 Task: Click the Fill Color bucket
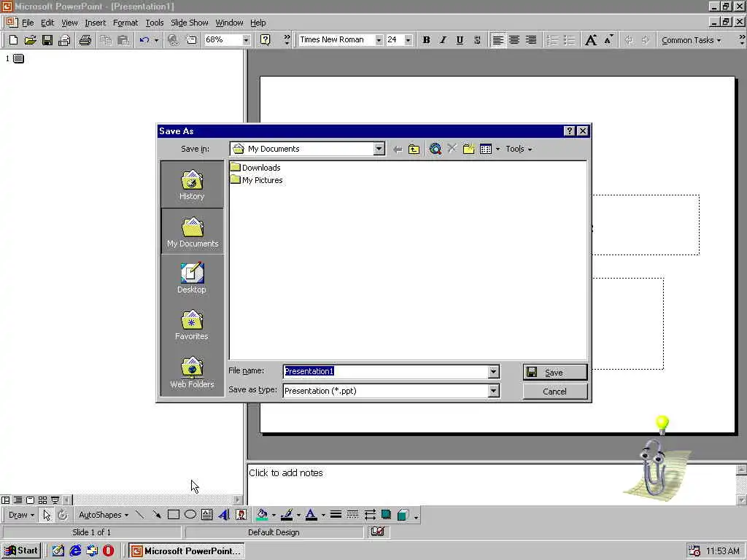coord(262,515)
